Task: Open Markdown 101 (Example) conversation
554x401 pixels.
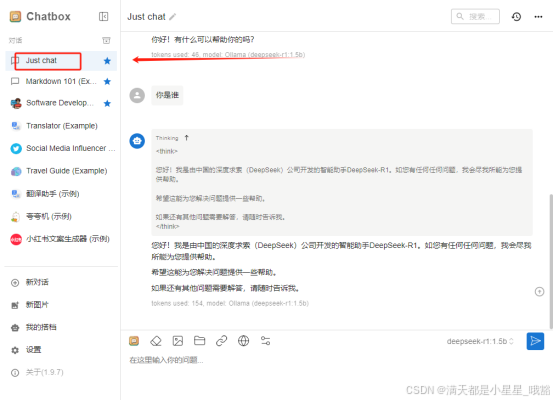Action: pyautogui.click(x=61, y=82)
